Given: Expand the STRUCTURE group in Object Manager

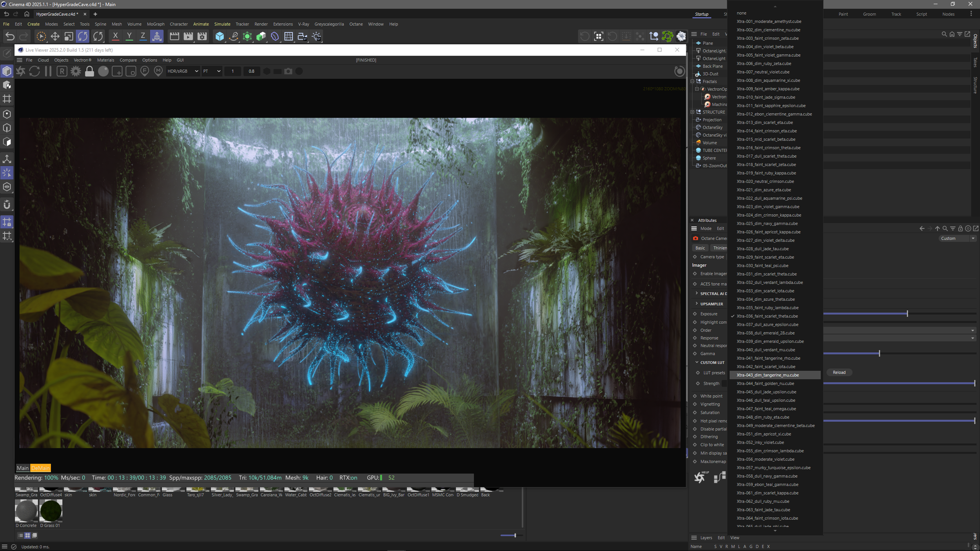Looking at the screenshot, I should [692, 112].
